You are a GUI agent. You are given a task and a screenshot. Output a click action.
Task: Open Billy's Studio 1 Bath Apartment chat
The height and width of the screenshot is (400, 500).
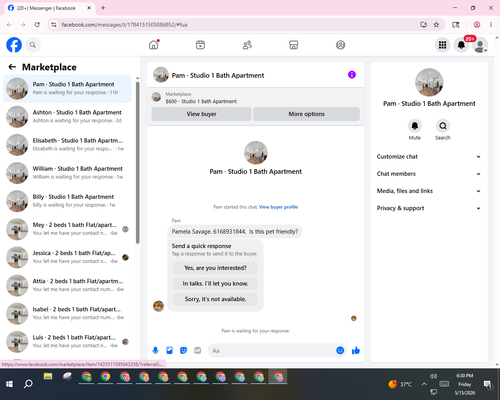tap(67, 201)
